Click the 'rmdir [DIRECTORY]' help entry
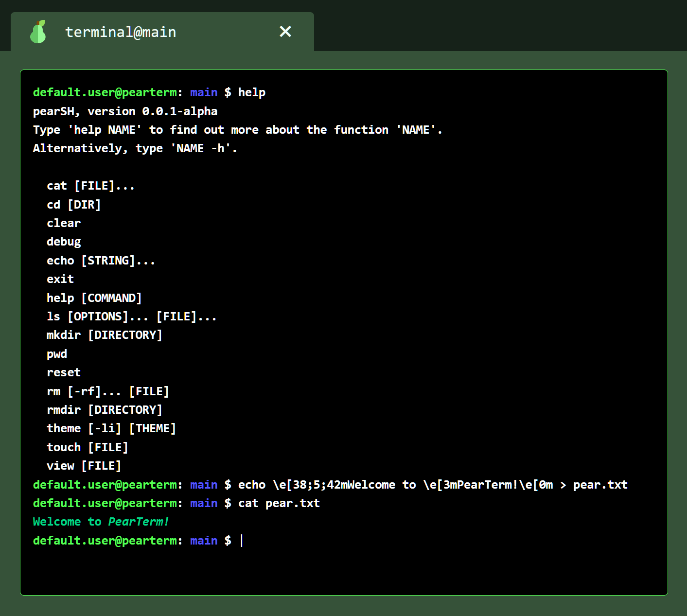This screenshot has height=616, width=687. (104, 410)
